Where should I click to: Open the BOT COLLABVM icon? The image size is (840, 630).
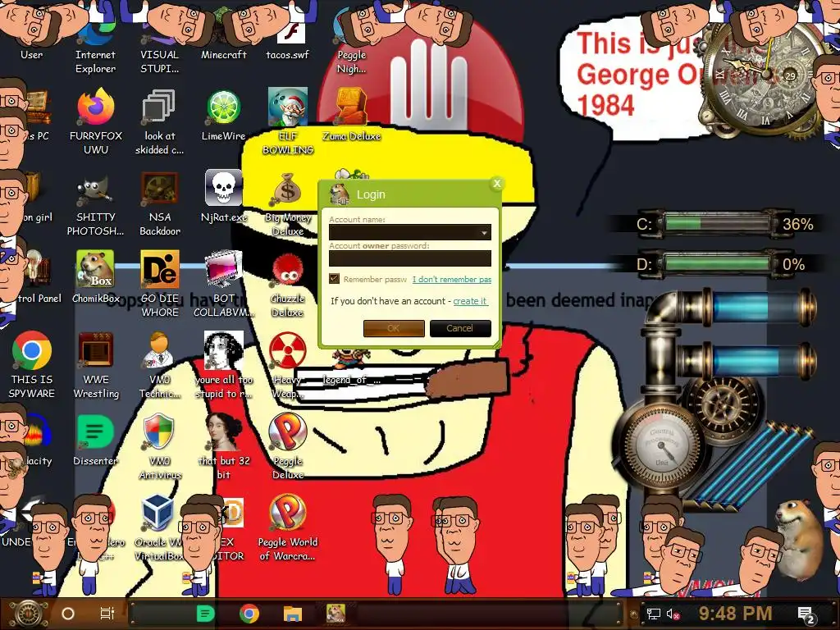223,269
